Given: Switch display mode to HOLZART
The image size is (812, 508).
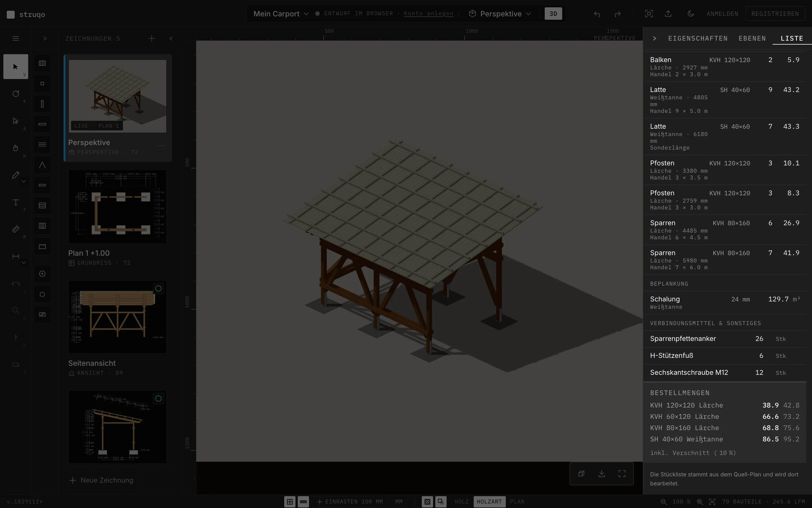Looking at the screenshot, I should pos(489,502).
